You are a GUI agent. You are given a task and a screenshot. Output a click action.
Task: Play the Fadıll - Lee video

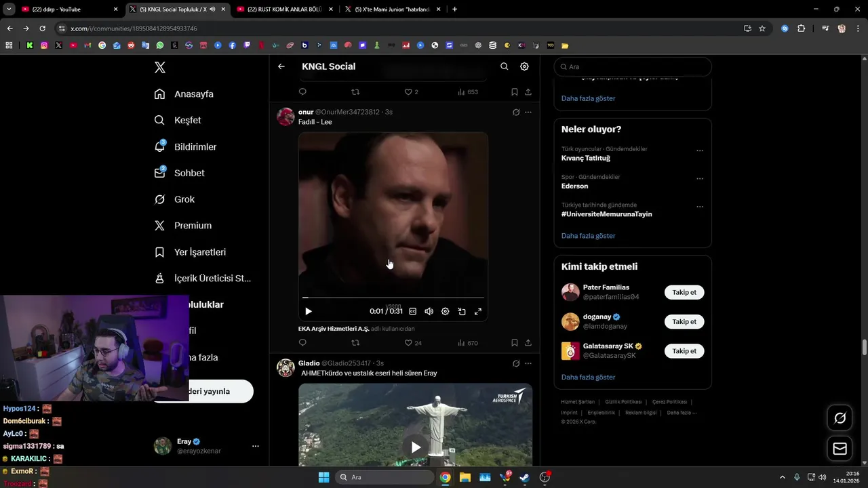coord(309,311)
